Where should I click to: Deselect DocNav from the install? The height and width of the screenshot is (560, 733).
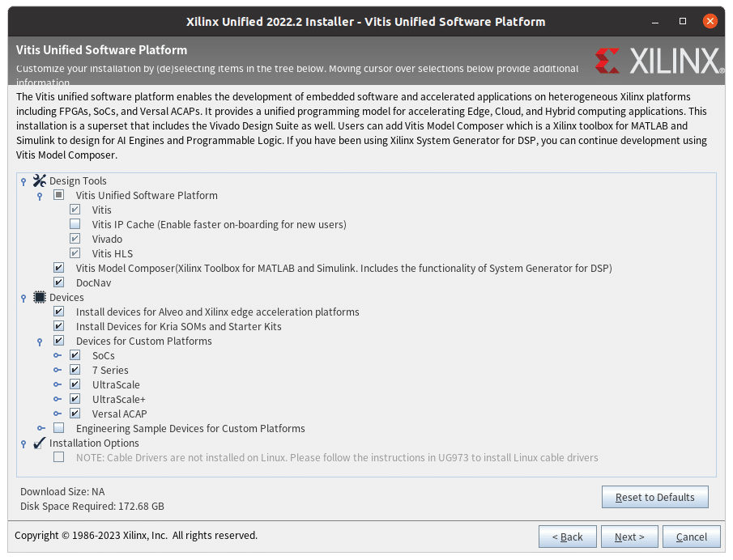pyautogui.click(x=58, y=282)
